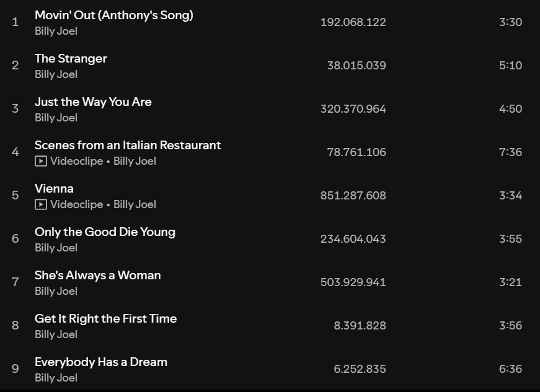Click Scenes from an Italian Restaurant title
Viewport: 540px width, 392px height.
tap(128, 145)
